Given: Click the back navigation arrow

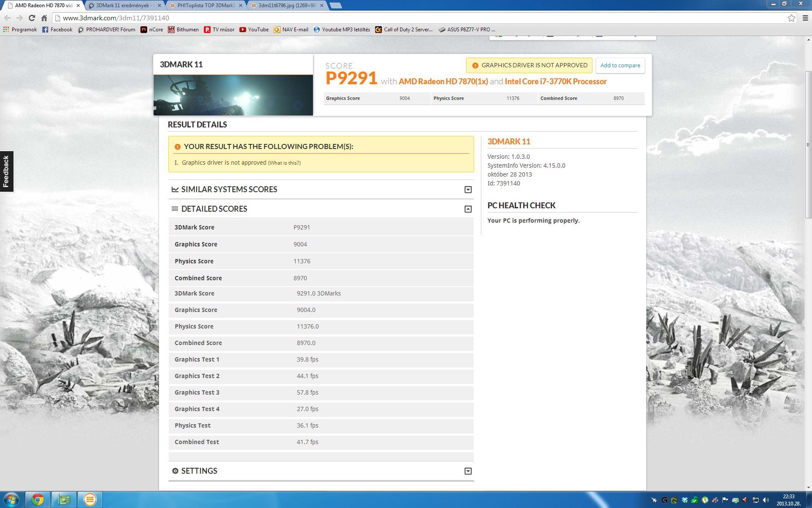Looking at the screenshot, I should tap(7, 18).
